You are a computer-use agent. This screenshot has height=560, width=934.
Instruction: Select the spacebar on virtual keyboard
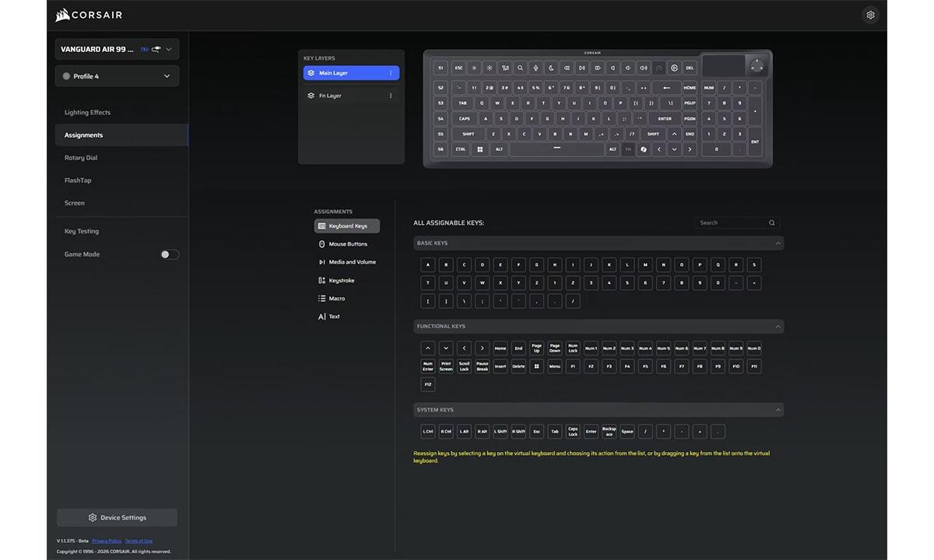(x=557, y=149)
